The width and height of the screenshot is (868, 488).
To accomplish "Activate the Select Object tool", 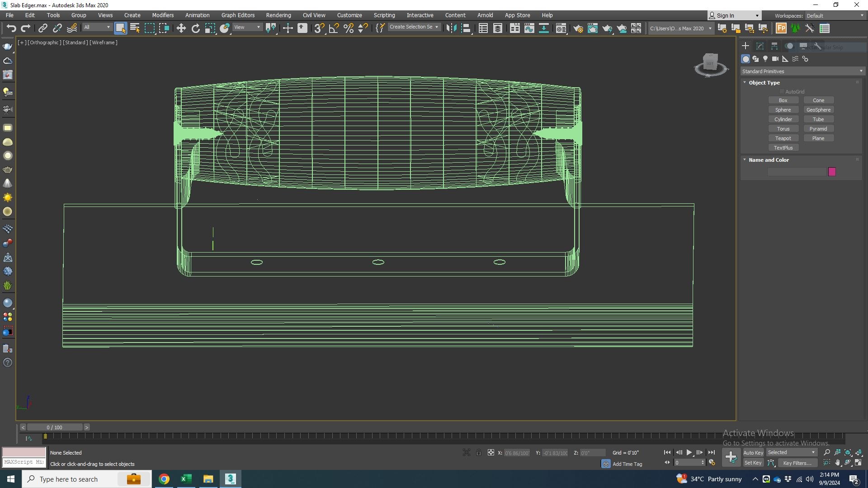I will (x=120, y=28).
